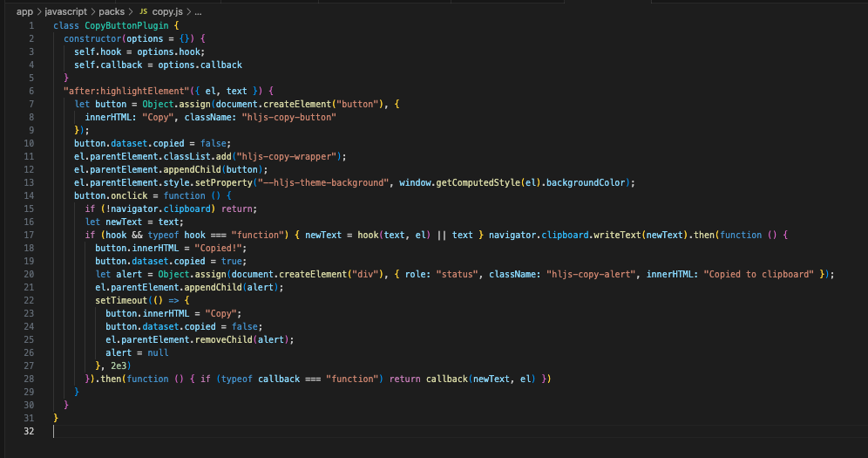This screenshot has width=868, height=458.
Task: Click "setTimeout" on line 22
Action: pyautogui.click(x=121, y=300)
